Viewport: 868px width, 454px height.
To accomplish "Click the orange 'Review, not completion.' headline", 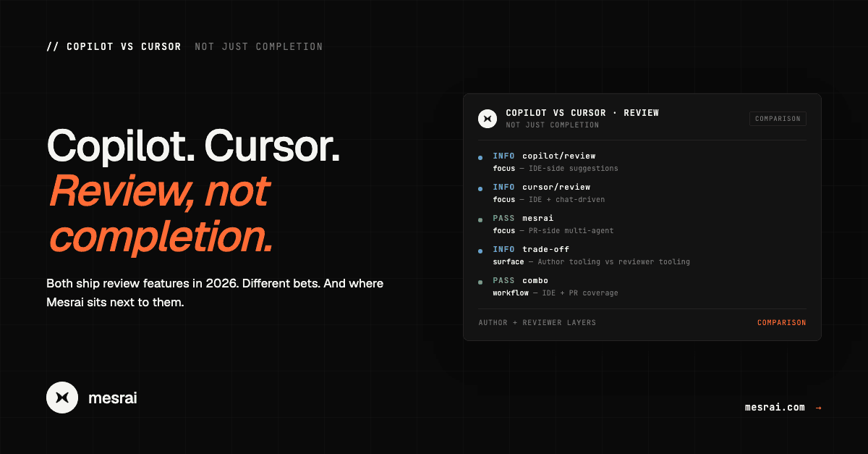I will click(x=161, y=214).
